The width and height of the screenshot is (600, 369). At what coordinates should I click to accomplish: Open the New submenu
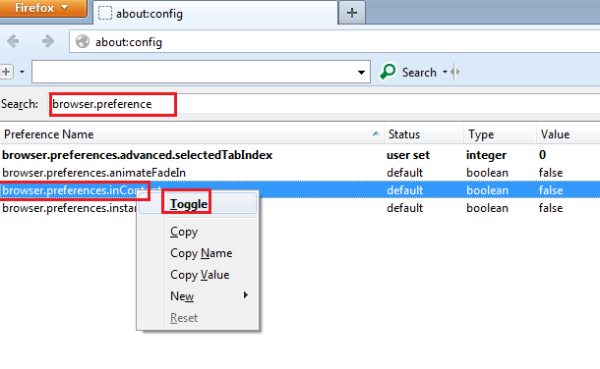[198, 296]
